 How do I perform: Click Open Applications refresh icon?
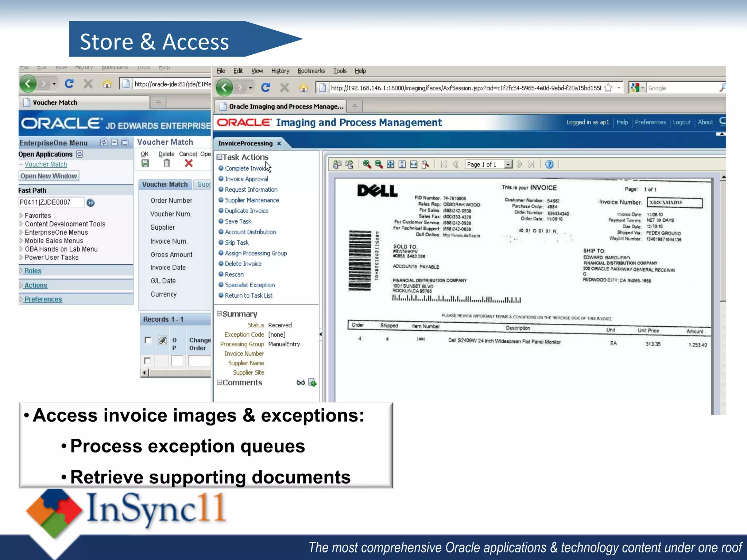80,154
